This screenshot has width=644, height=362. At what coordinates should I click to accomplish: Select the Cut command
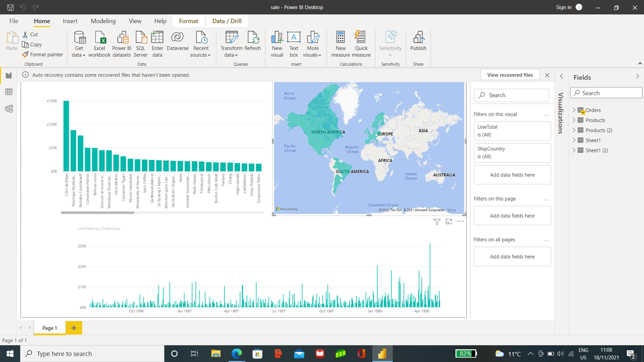(x=30, y=34)
